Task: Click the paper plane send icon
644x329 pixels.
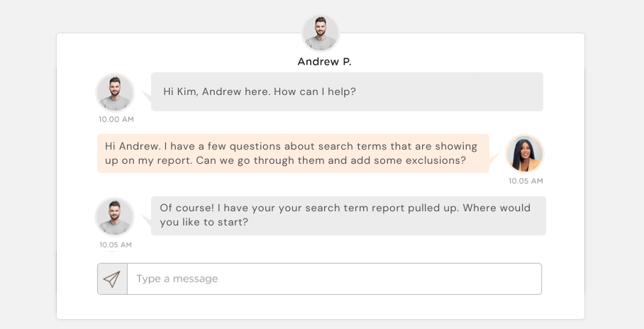Action: 111,279
